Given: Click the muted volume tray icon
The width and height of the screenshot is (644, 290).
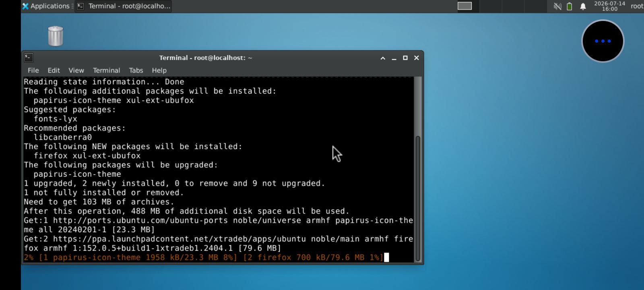Looking at the screenshot, I should [557, 6].
